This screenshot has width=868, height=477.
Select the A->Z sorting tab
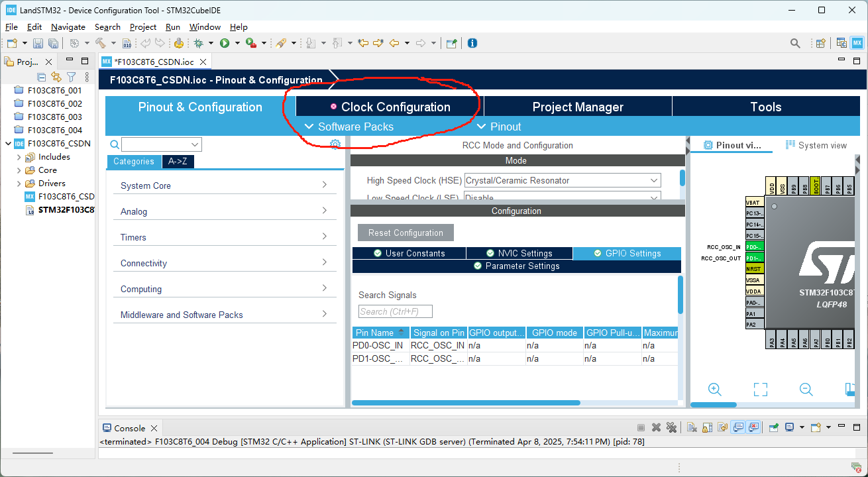pos(178,162)
